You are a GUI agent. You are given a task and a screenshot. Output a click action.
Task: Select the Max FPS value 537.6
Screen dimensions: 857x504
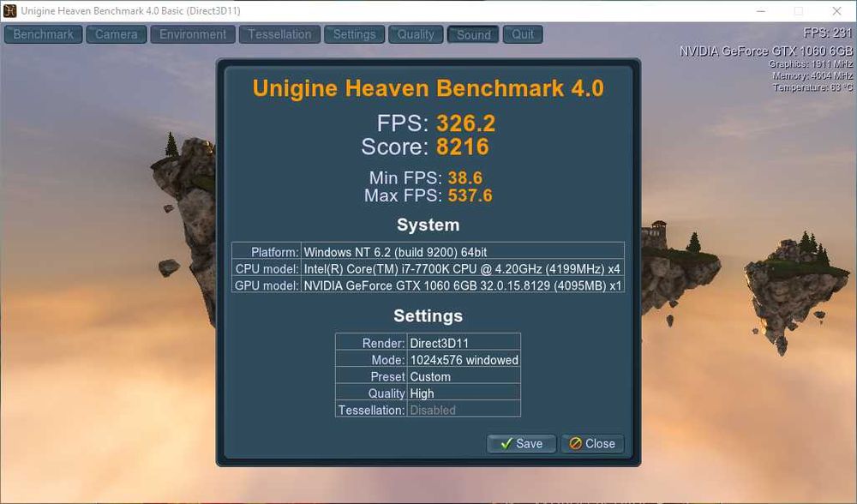470,195
